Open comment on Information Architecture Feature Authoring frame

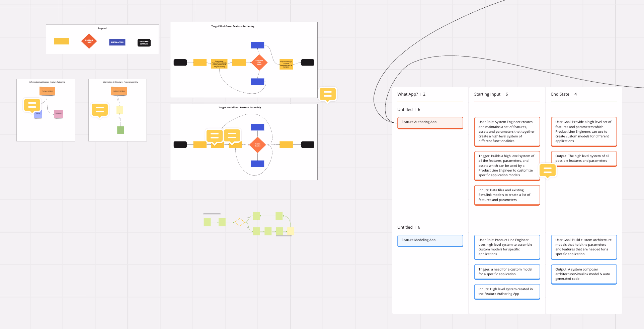click(x=32, y=105)
